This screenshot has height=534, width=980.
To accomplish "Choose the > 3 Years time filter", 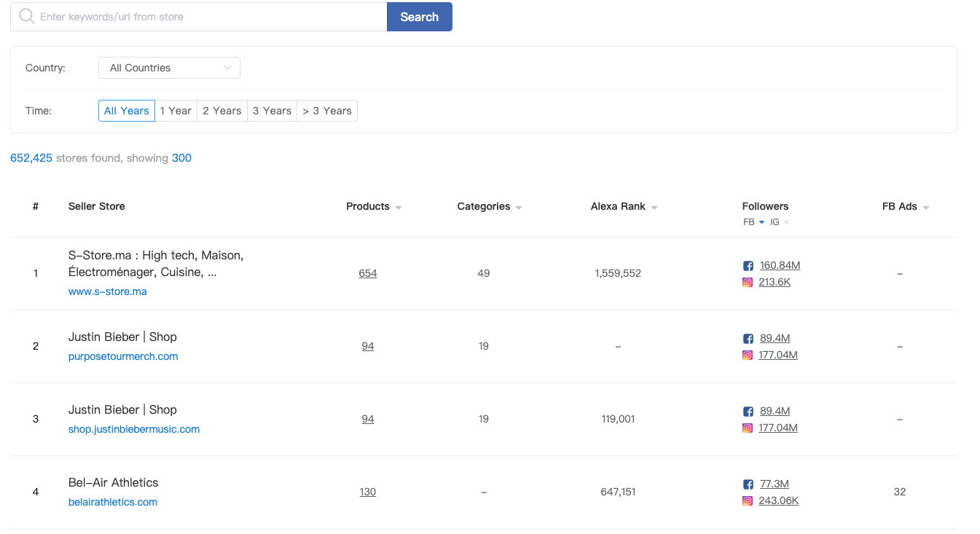I will coord(327,111).
